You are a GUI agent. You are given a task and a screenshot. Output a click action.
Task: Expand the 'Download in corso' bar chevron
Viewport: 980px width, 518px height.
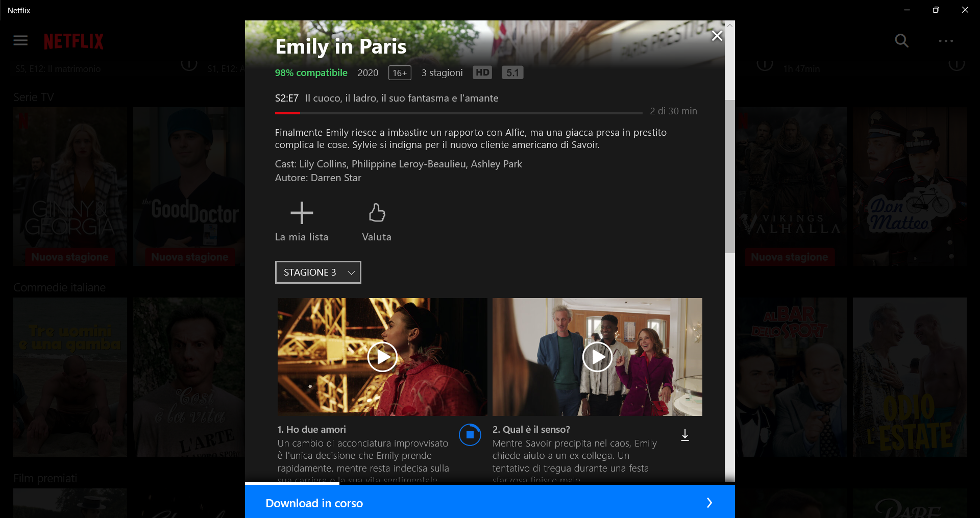pos(709,503)
